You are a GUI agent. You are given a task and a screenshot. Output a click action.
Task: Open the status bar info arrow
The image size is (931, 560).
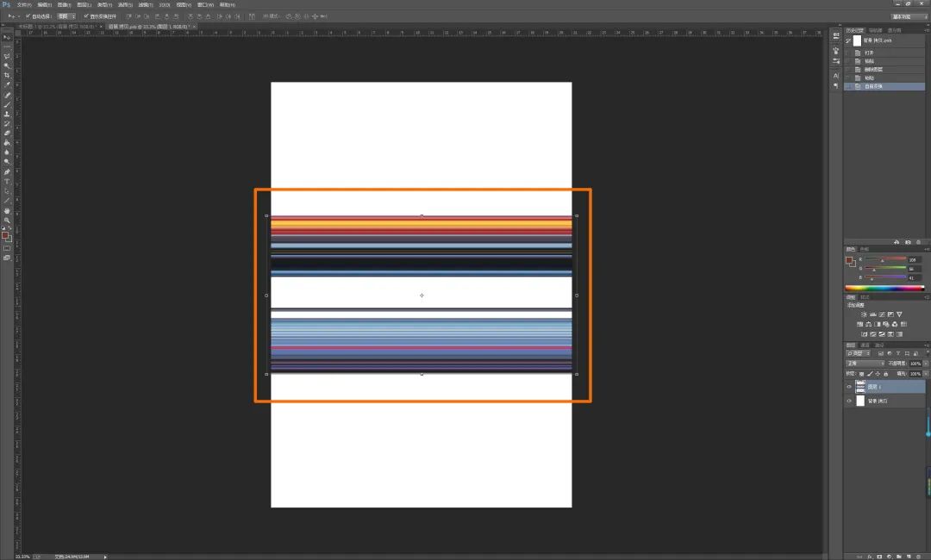pyautogui.click(x=105, y=557)
